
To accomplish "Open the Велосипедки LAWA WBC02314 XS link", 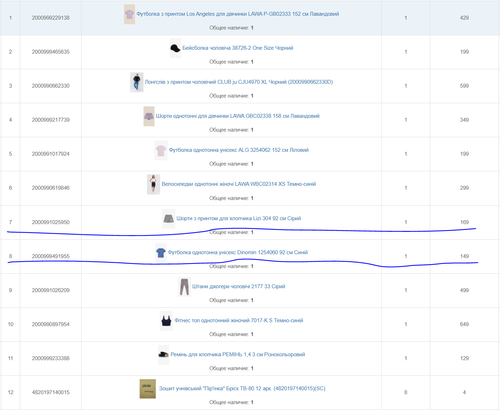I will 239,184.
